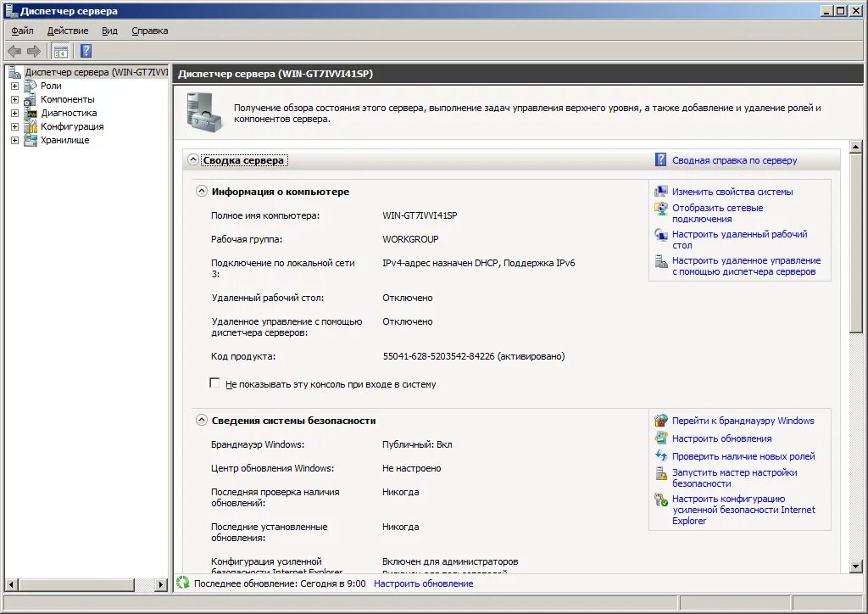Click the product code 55041-628-5203542-84226
This screenshot has width=868, height=614.
click(x=438, y=356)
